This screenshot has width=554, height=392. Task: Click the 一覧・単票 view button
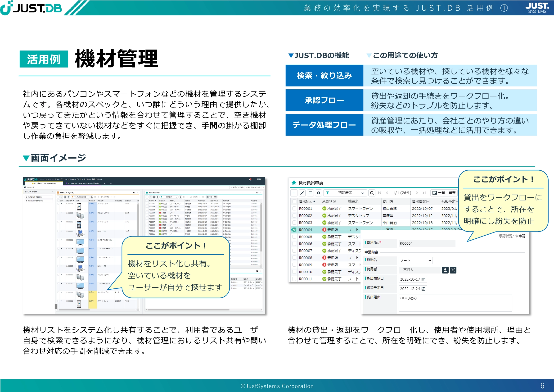444,193
